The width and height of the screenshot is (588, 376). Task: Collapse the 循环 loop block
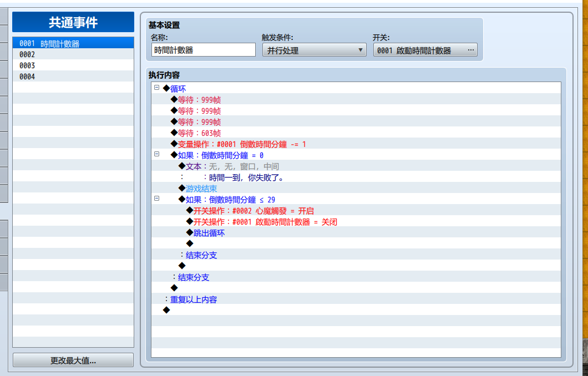point(157,88)
